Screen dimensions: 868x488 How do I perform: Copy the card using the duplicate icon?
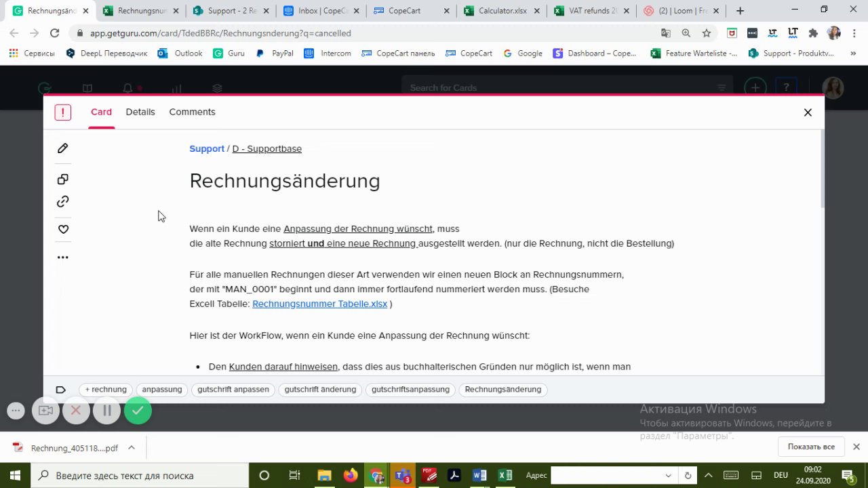63,180
